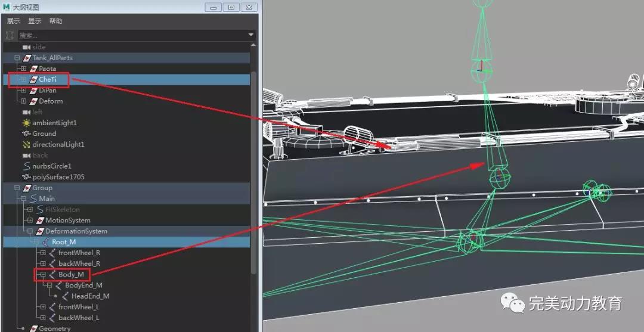644x332 pixels.
Task: Collapse the Group node
Action: click(x=17, y=188)
